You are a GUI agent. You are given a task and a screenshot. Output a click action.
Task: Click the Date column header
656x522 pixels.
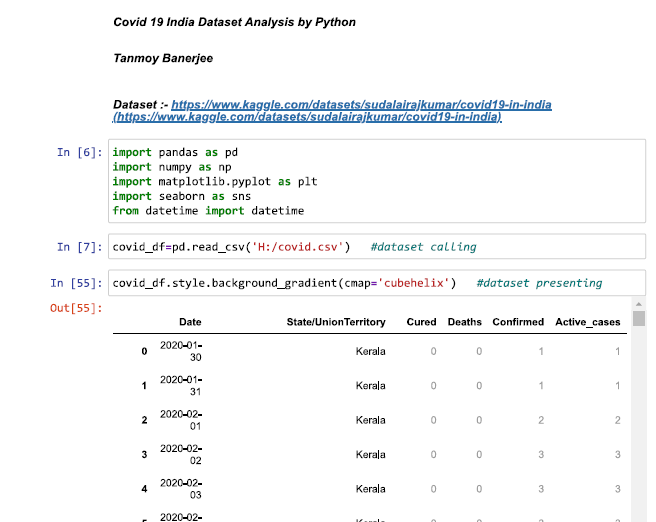(x=190, y=322)
